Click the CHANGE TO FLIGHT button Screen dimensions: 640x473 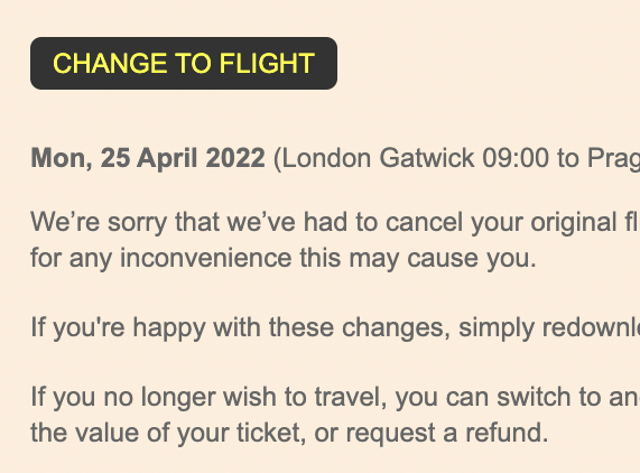pyautogui.click(x=184, y=63)
